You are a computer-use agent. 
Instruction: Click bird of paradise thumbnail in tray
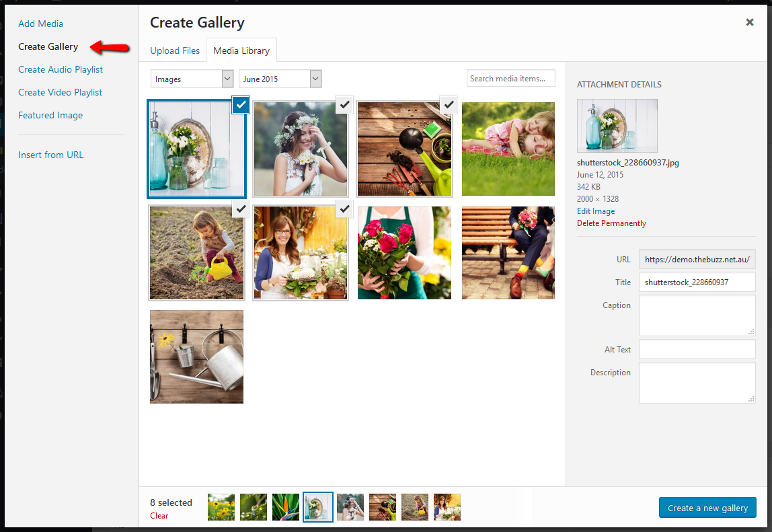pos(286,507)
